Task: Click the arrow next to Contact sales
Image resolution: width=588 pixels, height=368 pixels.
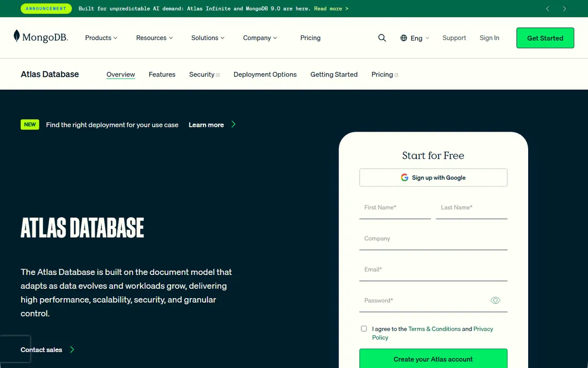Action: (72, 350)
